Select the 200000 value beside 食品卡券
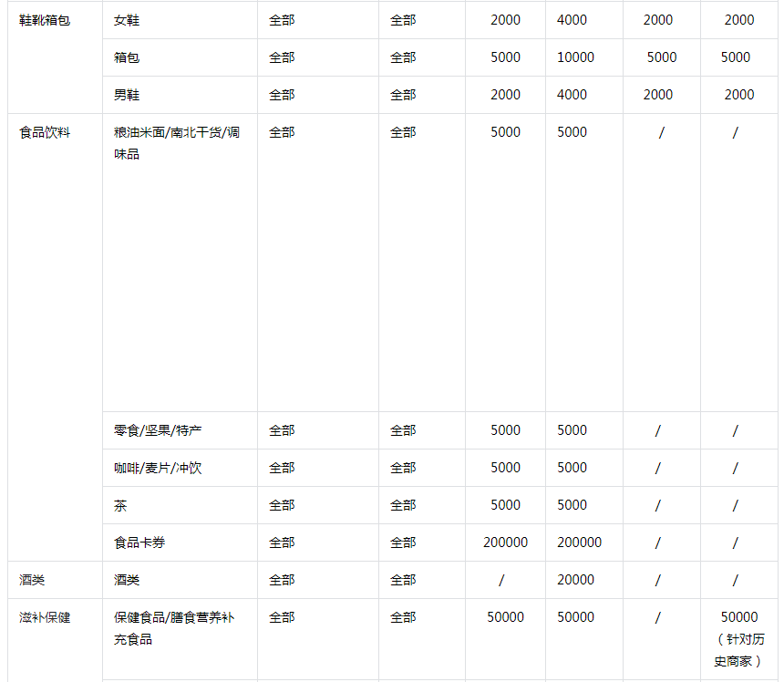 coord(505,542)
